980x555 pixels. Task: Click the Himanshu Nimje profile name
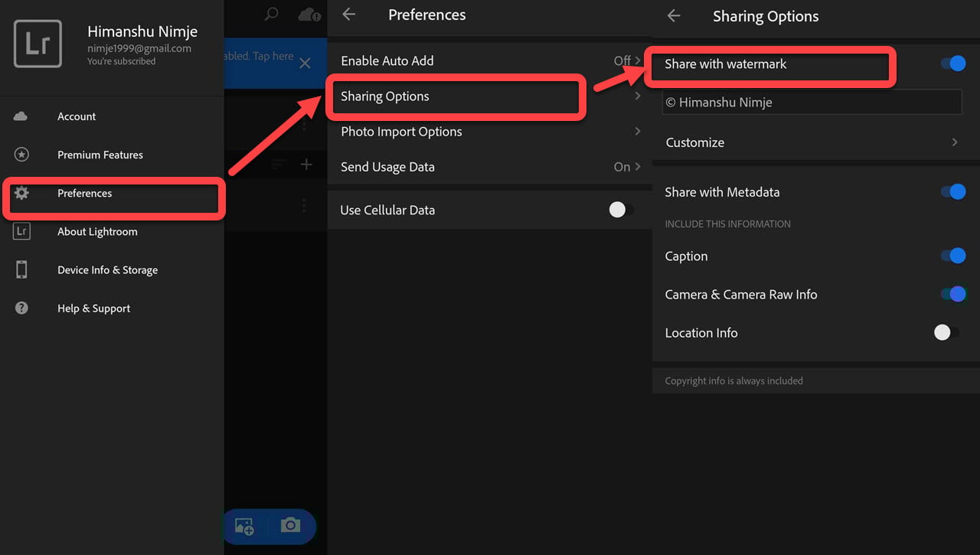(142, 31)
